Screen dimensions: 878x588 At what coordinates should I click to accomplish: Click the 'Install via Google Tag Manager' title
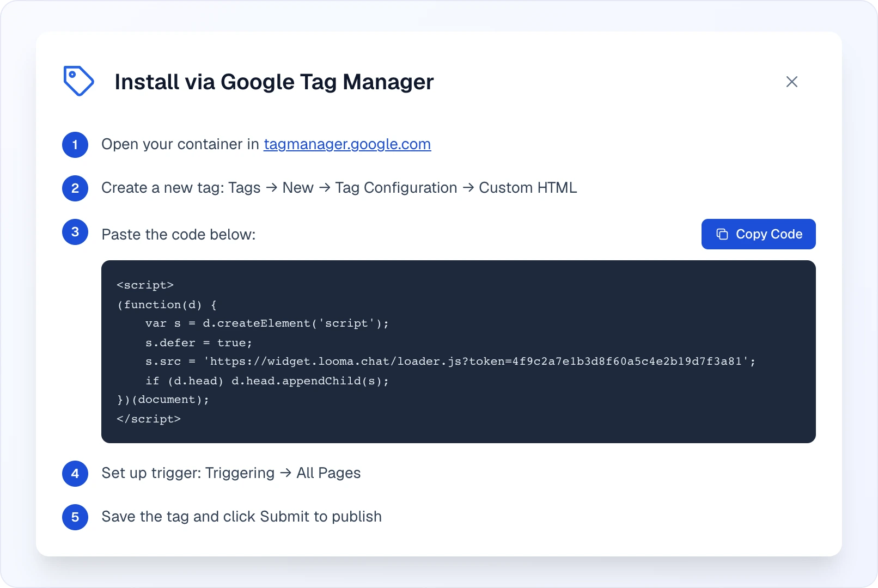pyautogui.click(x=274, y=82)
